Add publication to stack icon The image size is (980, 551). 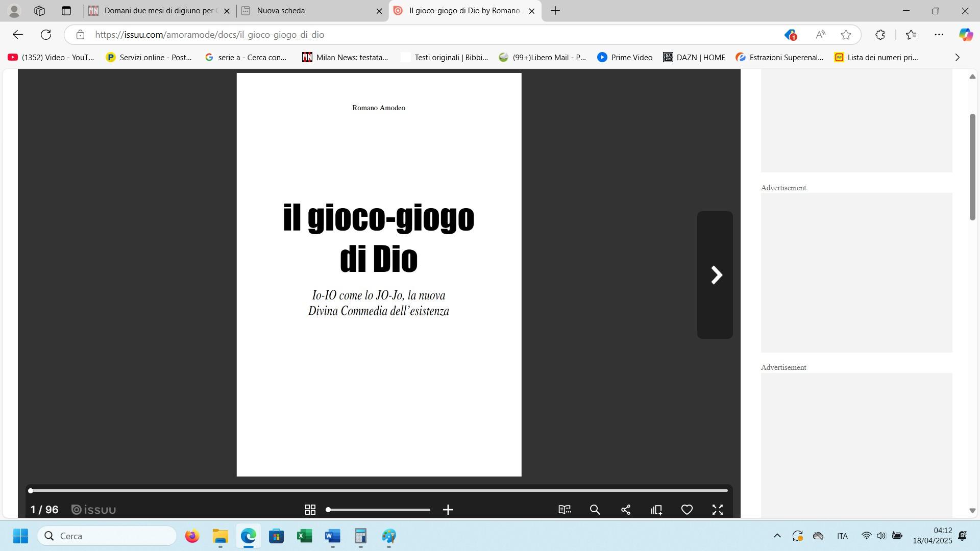click(656, 510)
